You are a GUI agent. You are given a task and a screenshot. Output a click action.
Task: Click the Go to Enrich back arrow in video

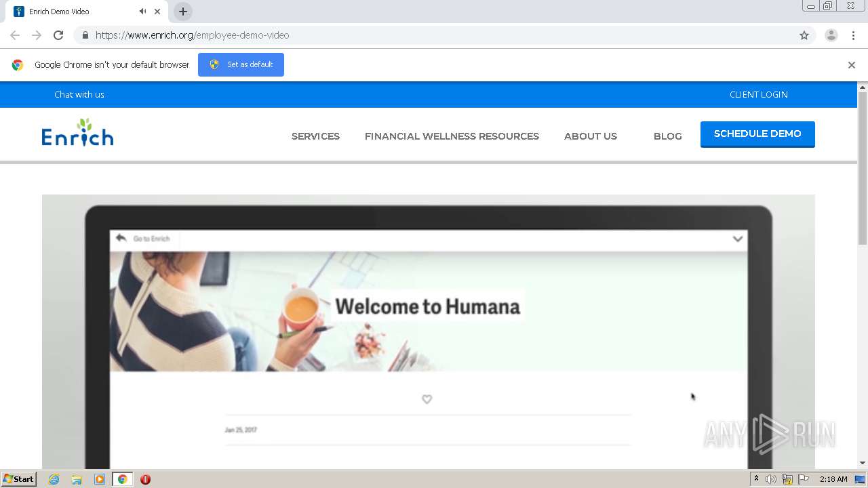(121, 238)
